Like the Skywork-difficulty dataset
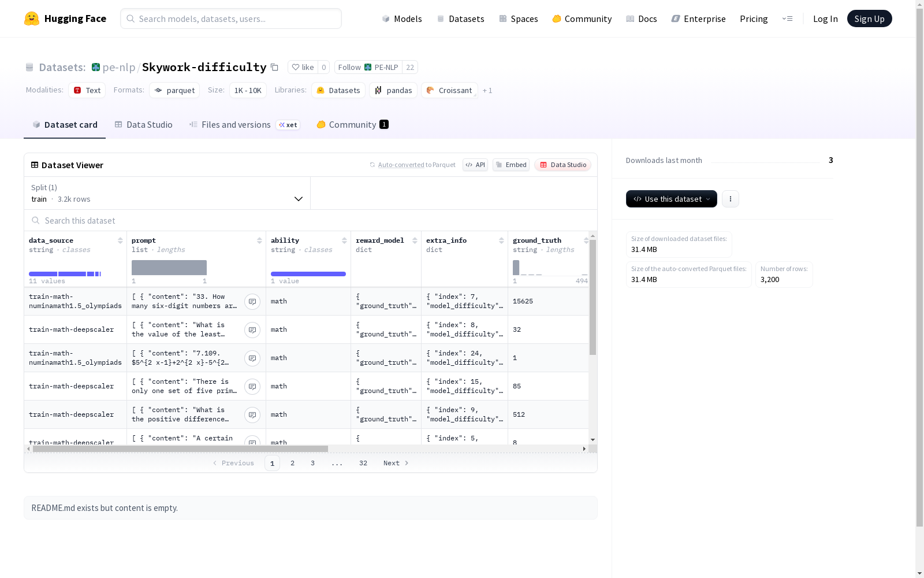Viewport: 924px width, 578px height. [x=303, y=67]
